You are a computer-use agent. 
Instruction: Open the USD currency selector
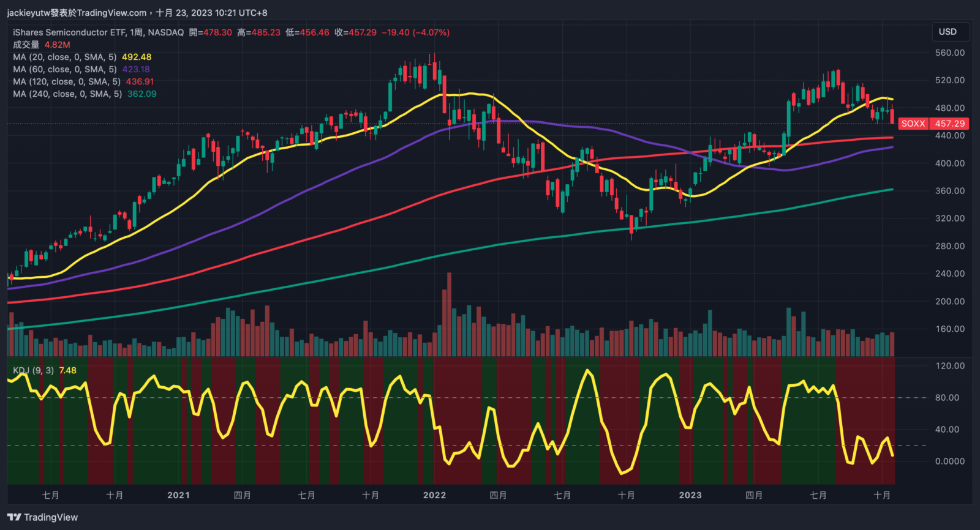948,32
